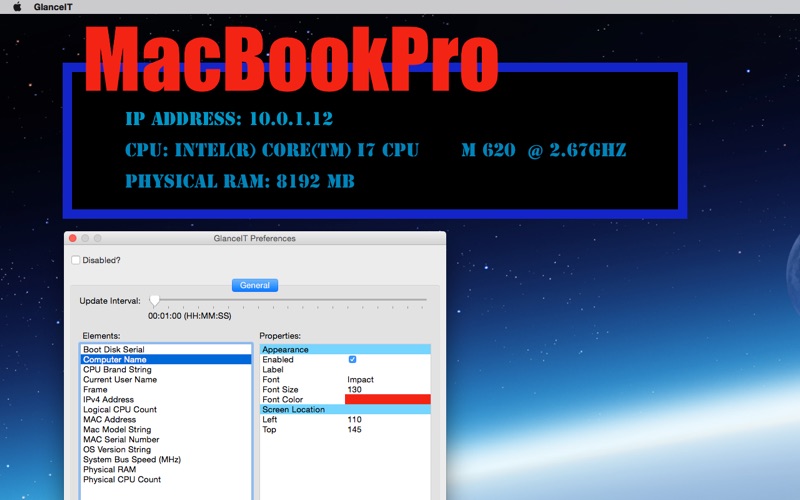Viewport: 800px width, 500px height.
Task: Click the Physical RAM desktop text
Action: point(240,181)
